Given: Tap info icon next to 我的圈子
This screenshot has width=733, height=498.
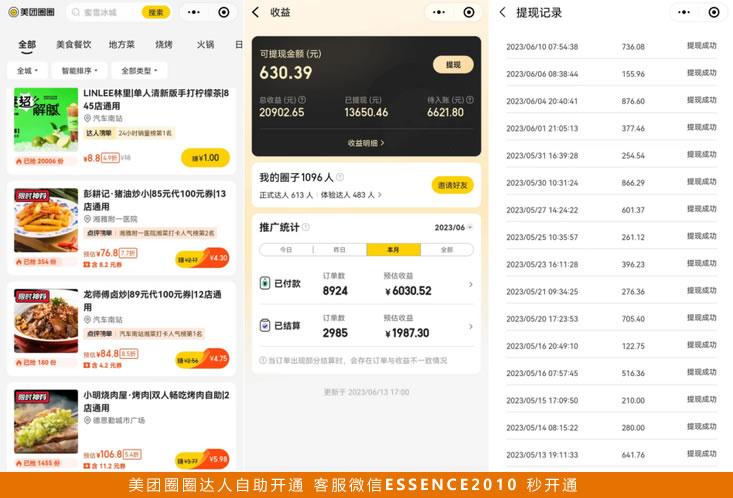Looking at the screenshot, I should (340, 177).
